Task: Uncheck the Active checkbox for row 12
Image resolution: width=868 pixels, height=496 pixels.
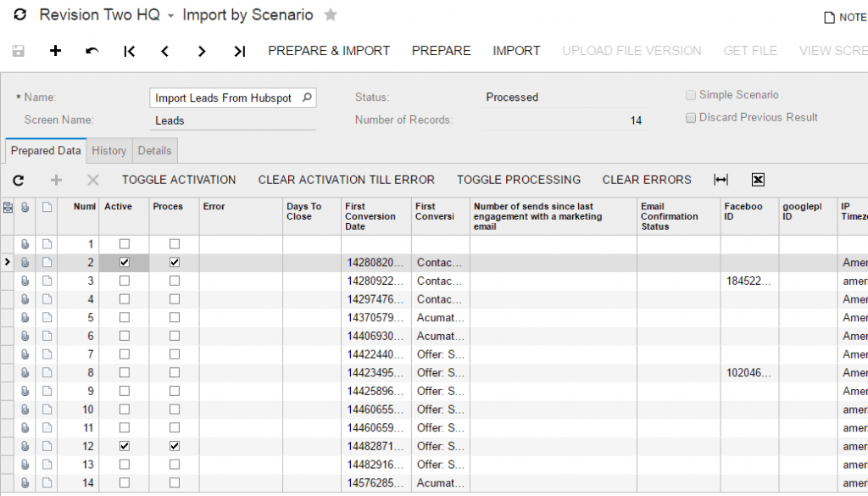Action: (125, 446)
